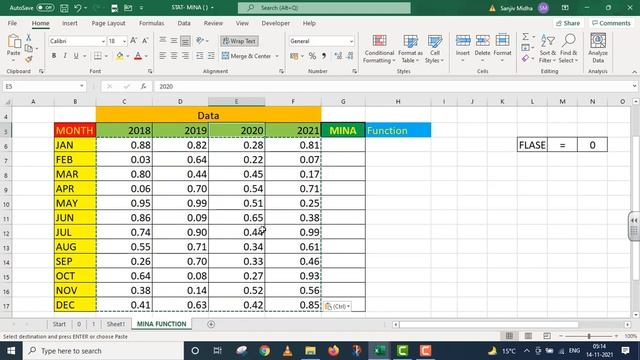Viewport: 640px width, 360px height.
Task: Open Format as Table gallery
Action: [410, 49]
